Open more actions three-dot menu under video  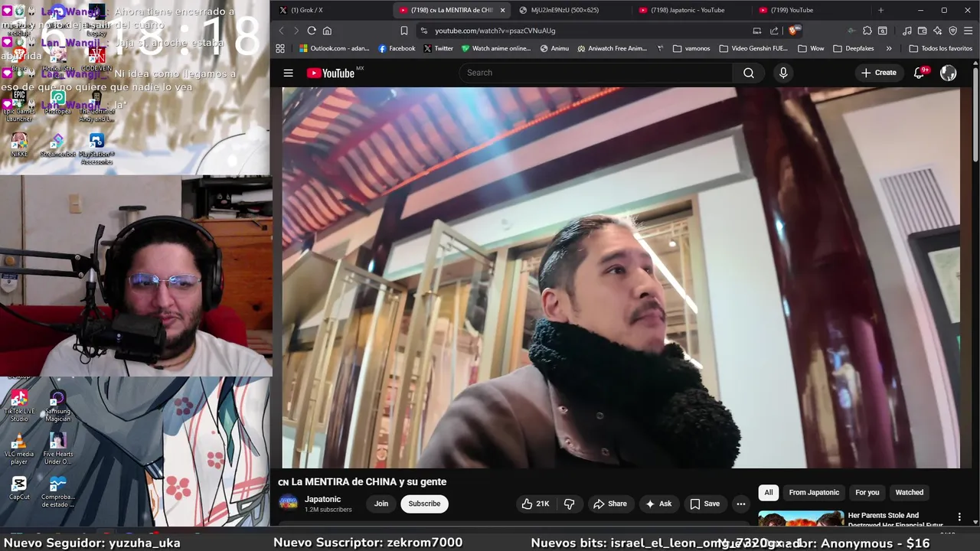[x=740, y=504]
